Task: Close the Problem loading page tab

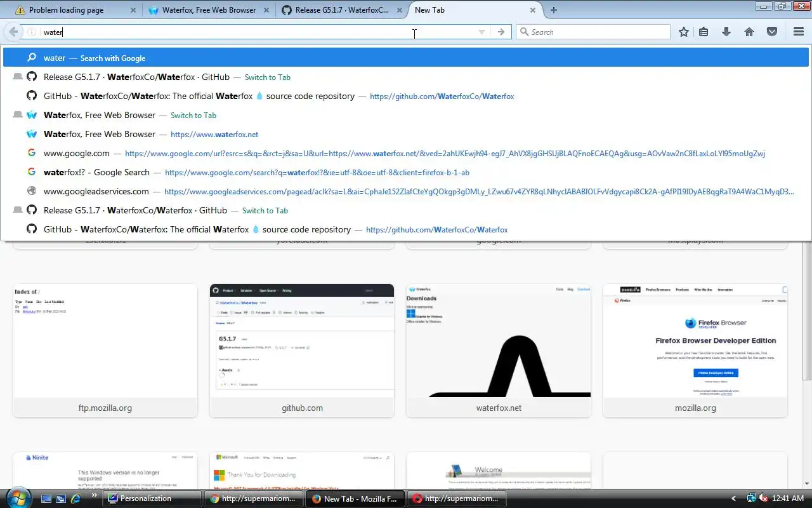Action: (x=133, y=10)
